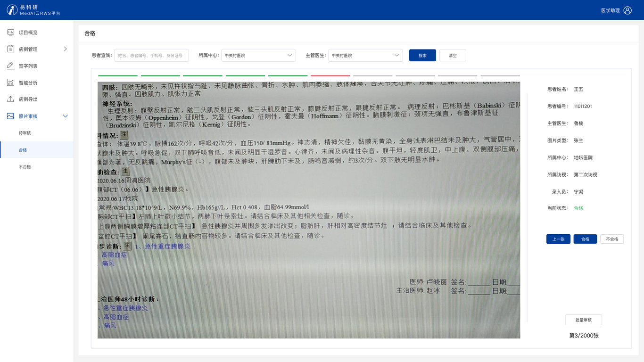Click 录入员 value 宁凝

click(578, 192)
